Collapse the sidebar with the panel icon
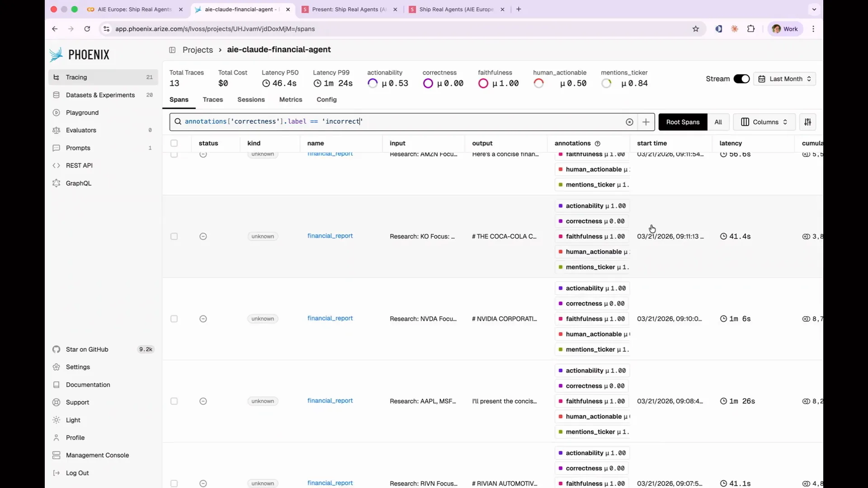 pos(172,50)
